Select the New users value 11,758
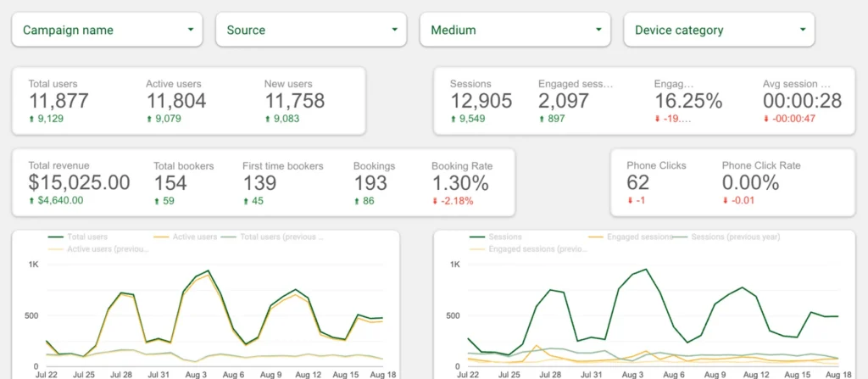The height and width of the screenshot is (379, 868). [x=294, y=101]
